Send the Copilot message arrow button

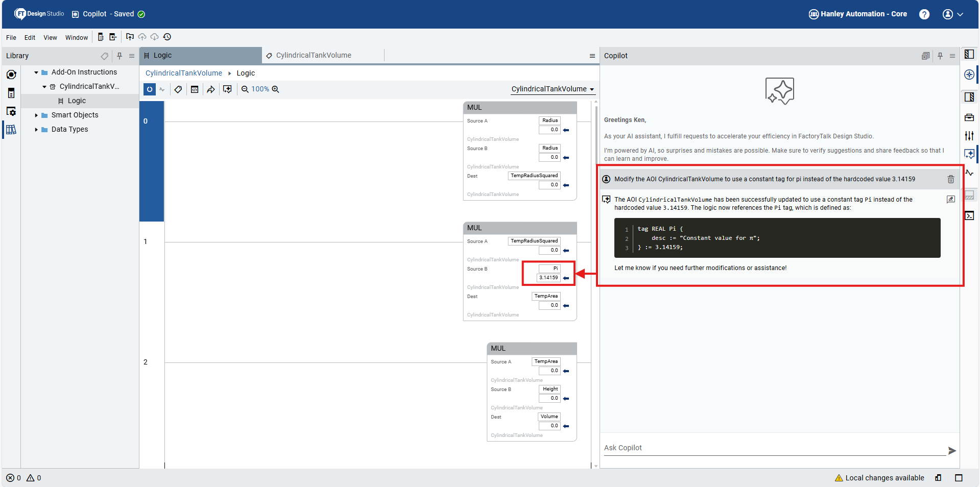(952, 451)
